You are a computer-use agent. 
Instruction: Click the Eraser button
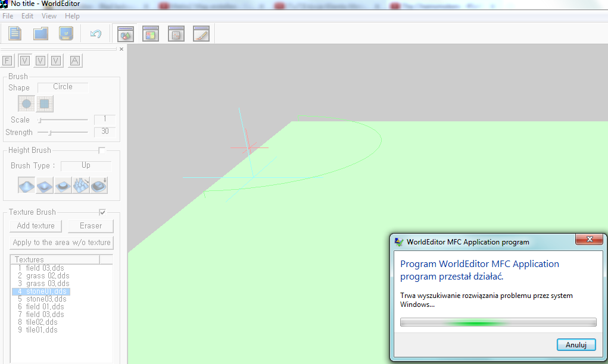[91, 226]
